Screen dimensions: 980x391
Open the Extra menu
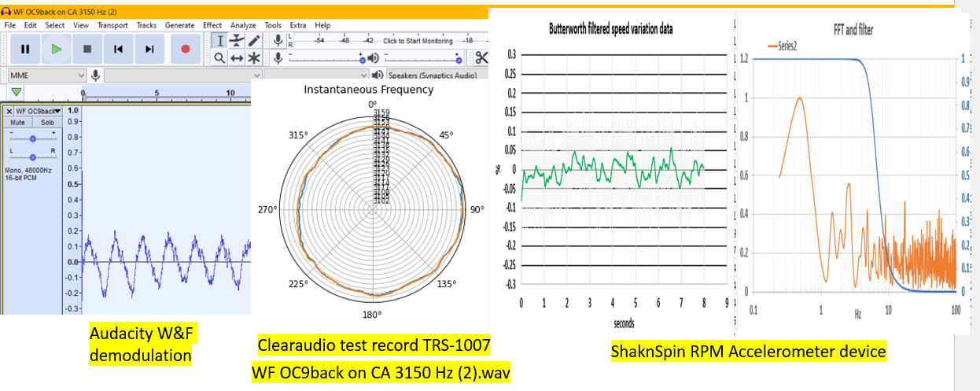(x=298, y=25)
